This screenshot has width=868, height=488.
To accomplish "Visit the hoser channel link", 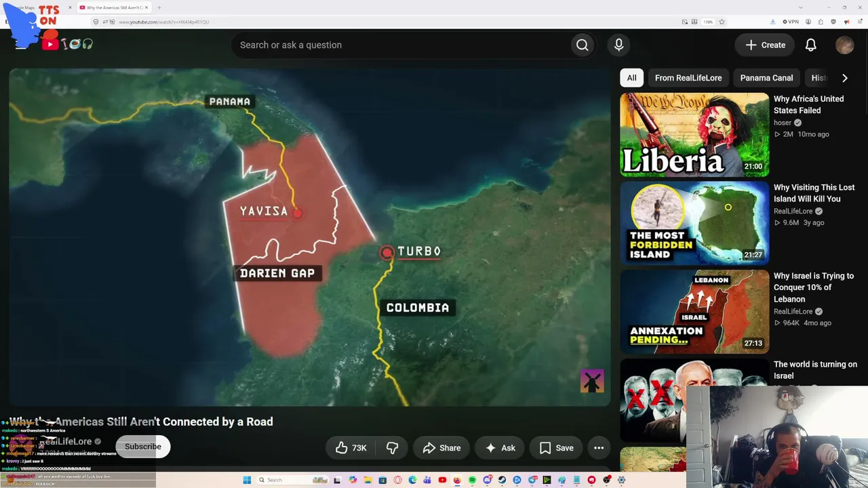I will [x=783, y=123].
